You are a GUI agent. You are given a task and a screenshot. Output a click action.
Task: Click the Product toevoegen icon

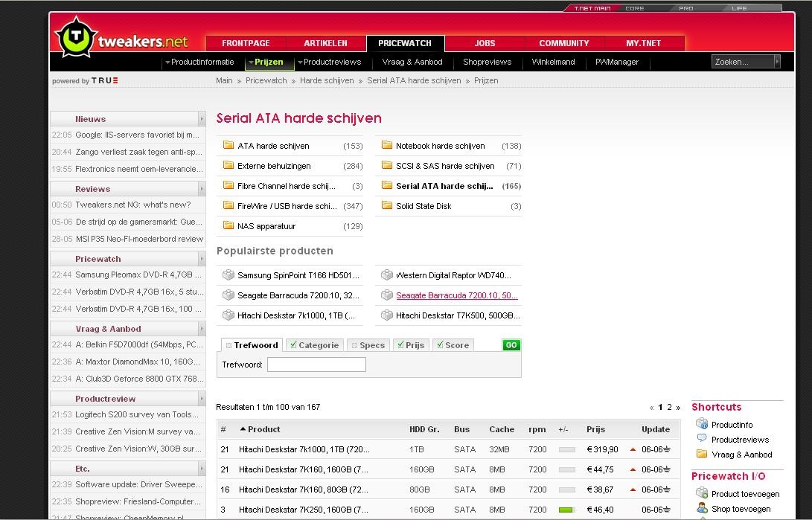coord(702,492)
